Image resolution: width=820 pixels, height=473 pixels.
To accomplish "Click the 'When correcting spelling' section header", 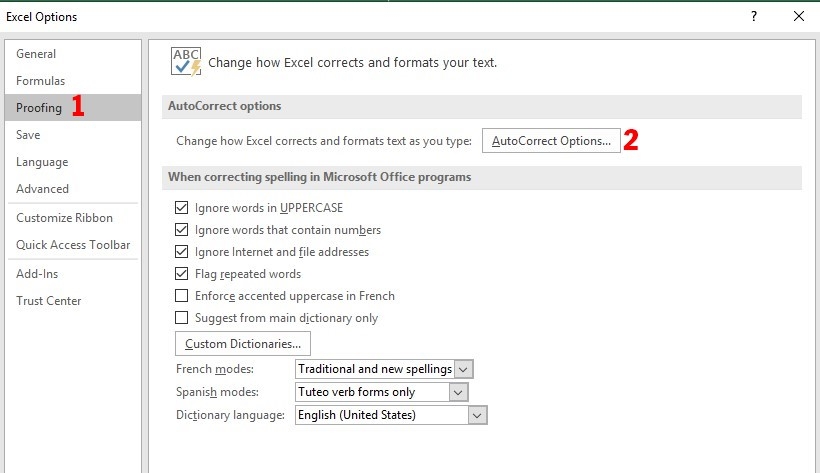I will 482,177.
